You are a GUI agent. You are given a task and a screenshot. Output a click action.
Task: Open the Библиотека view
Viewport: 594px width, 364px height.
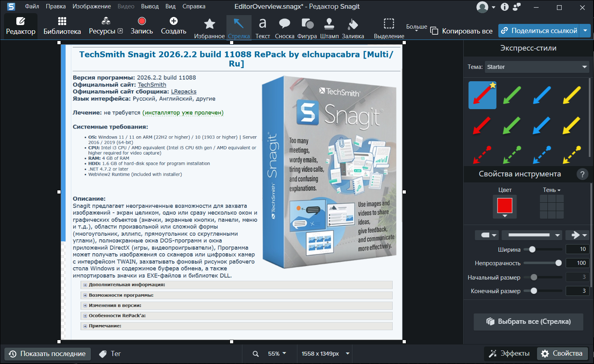[62, 26]
